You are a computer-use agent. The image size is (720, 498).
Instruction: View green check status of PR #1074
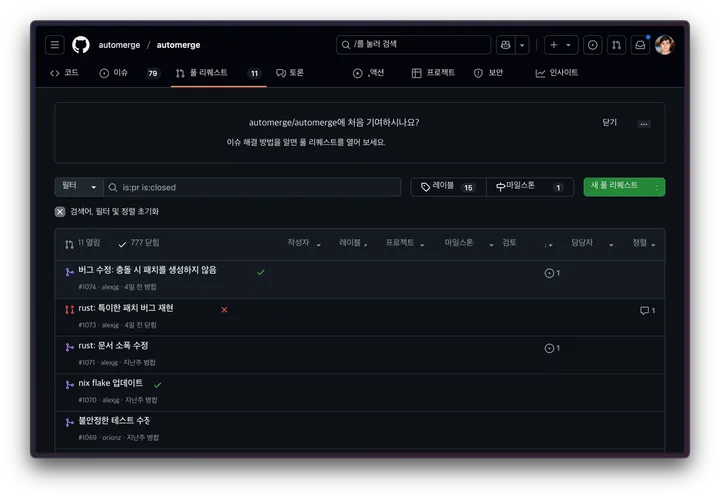pos(261,272)
